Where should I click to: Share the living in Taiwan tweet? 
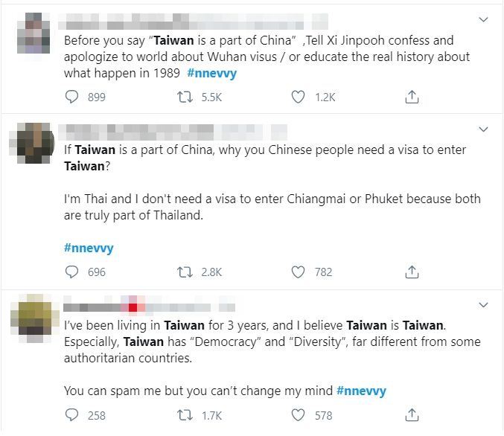point(412,415)
